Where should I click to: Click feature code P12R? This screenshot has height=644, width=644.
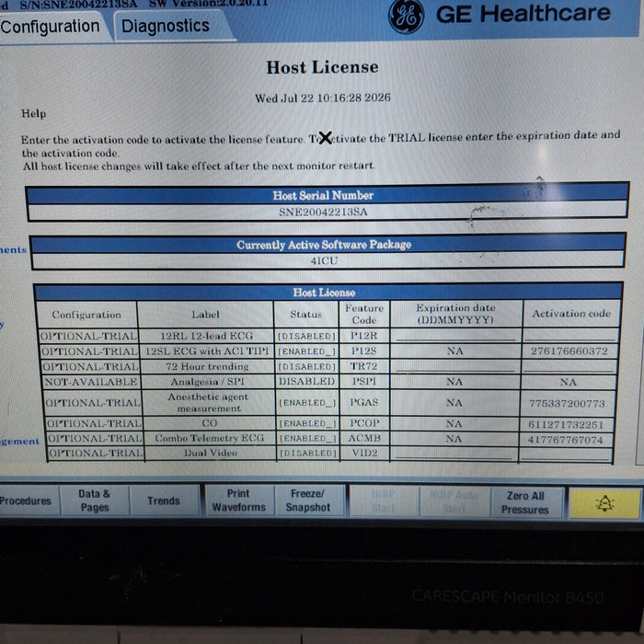(364, 336)
